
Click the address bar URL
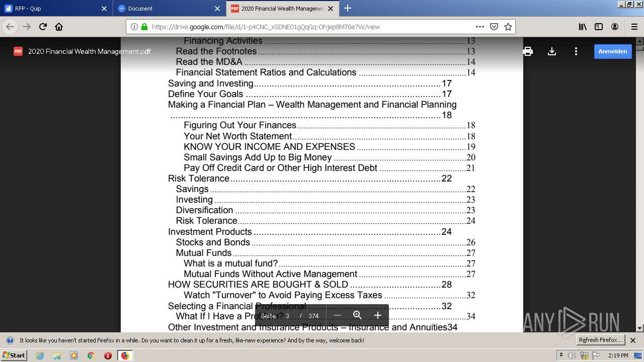[x=266, y=27]
